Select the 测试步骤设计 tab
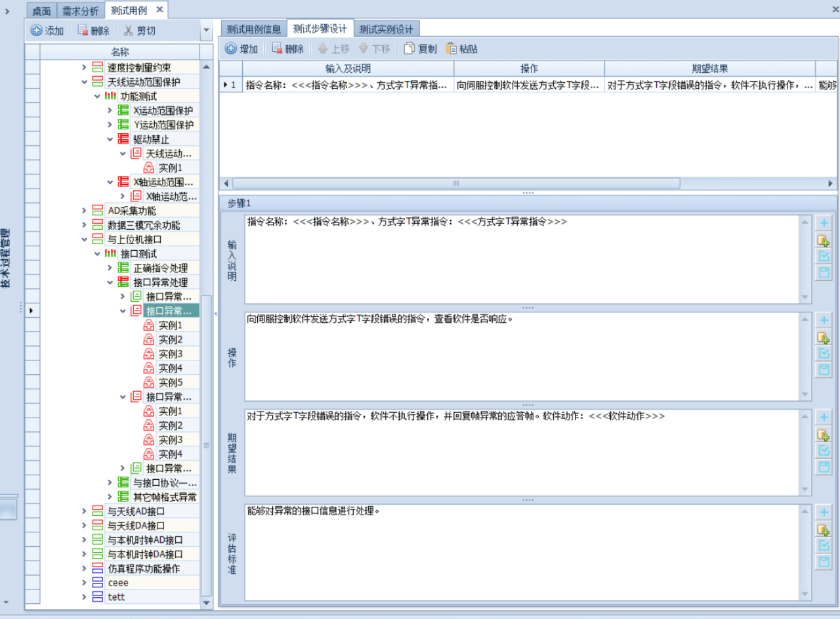The height and width of the screenshot is (619, 840). [320, 29]
